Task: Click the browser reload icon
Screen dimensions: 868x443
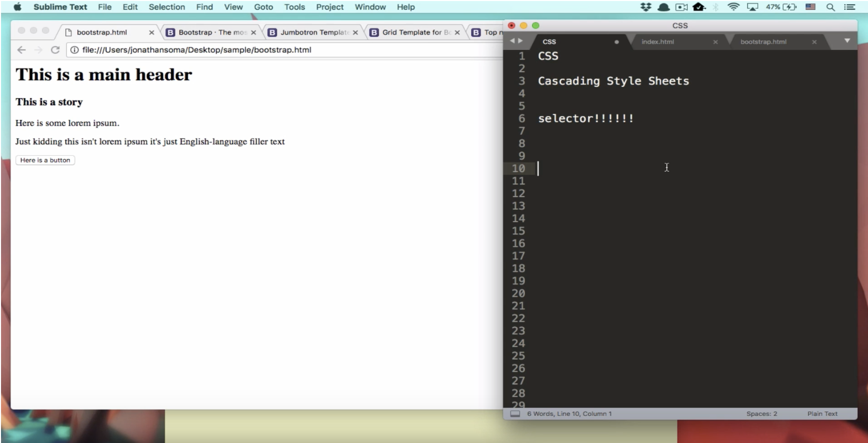Action: coord(55,50)
